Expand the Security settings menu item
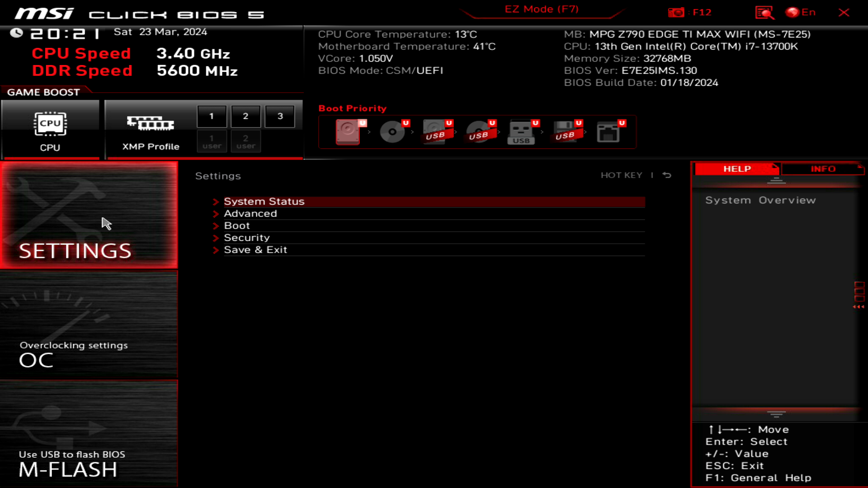This screenshot has height=488, width=868. tap(247, 237)
